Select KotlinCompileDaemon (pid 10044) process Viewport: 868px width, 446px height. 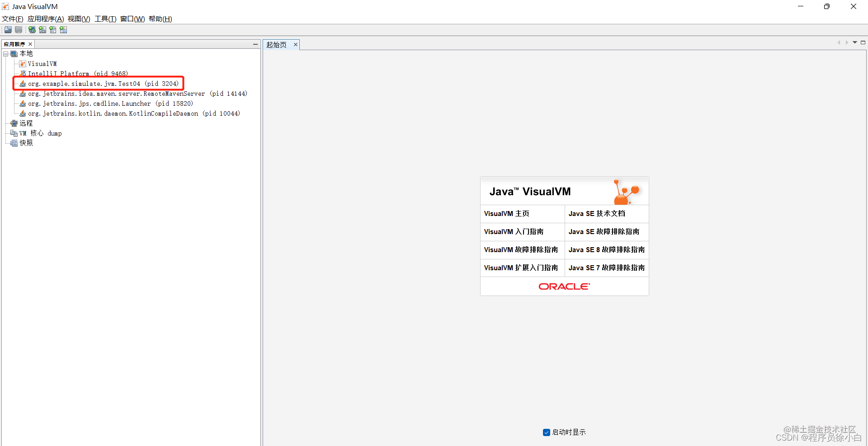click(134, 113)
